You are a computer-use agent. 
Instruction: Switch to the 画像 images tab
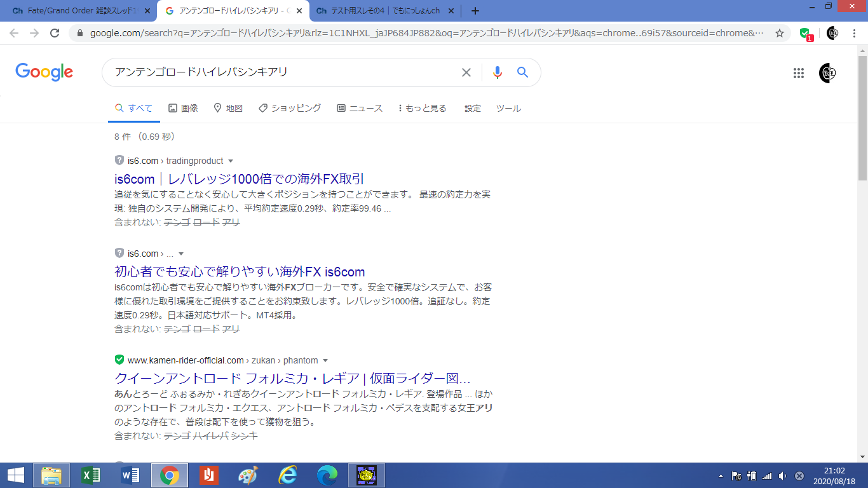(x=183, y=108)
